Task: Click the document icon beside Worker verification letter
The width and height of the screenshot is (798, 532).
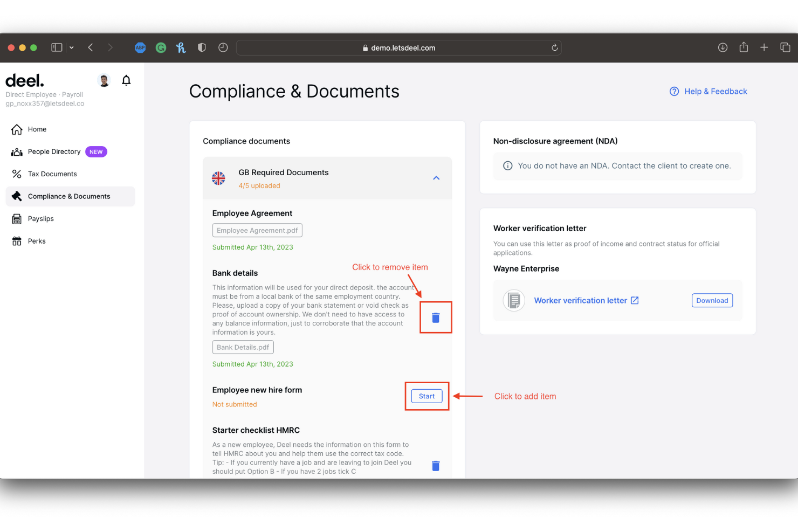Action: point(513,300)
